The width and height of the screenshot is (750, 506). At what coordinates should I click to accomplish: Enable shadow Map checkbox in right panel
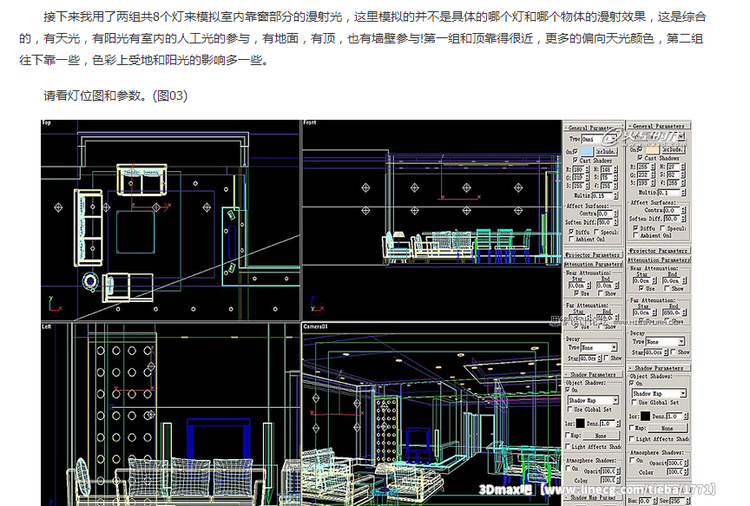tap(632, 428)
